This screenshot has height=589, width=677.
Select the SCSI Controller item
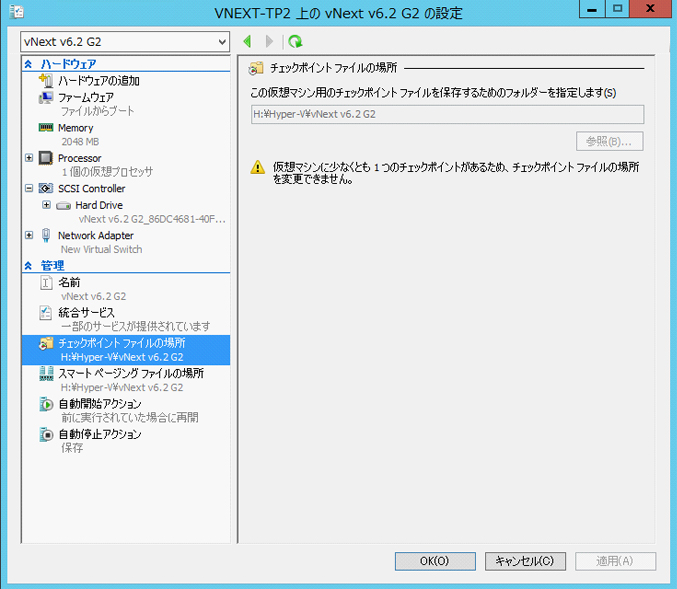(x=92, y=189)
